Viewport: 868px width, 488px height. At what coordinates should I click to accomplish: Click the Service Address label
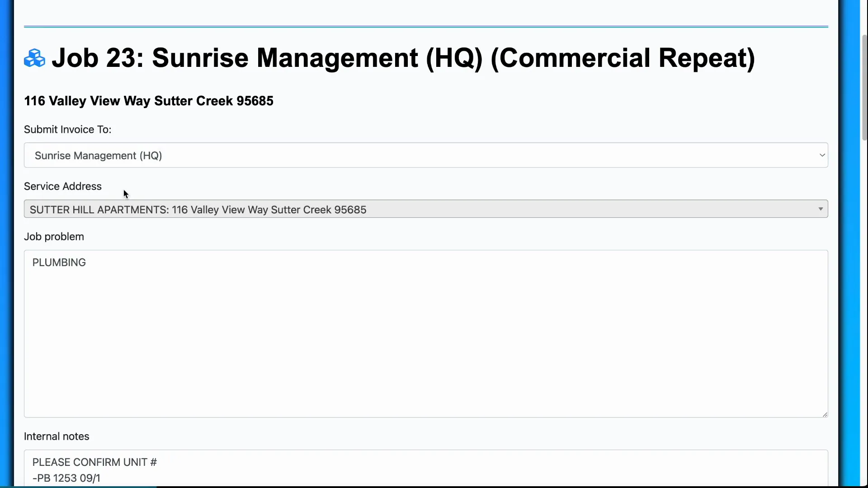tap(62, 186)
